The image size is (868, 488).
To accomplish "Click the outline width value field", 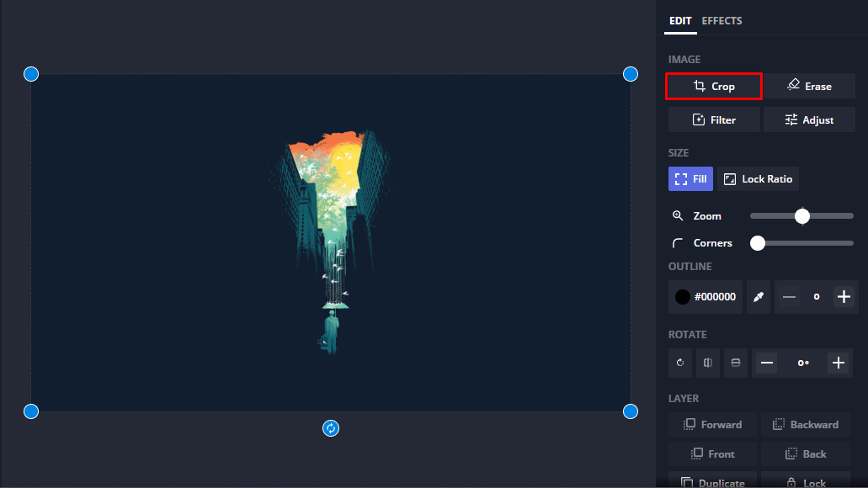I will tap(817, 297).
